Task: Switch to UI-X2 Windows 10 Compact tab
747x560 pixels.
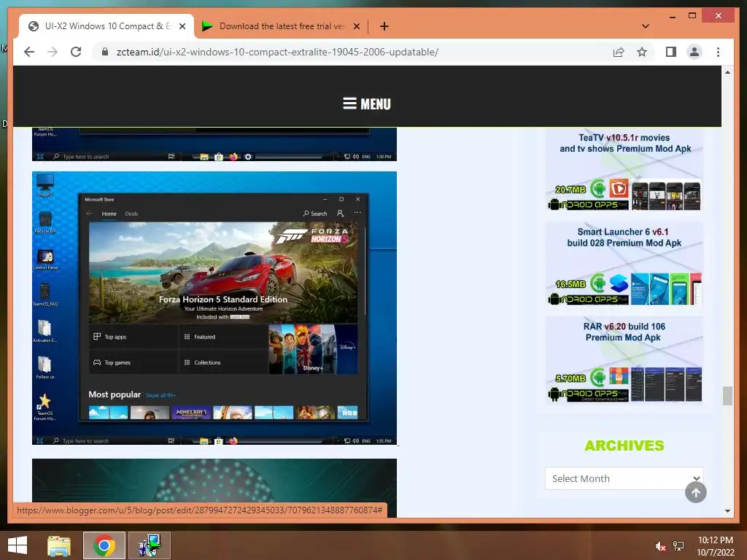Action: [x=106, y=26]
